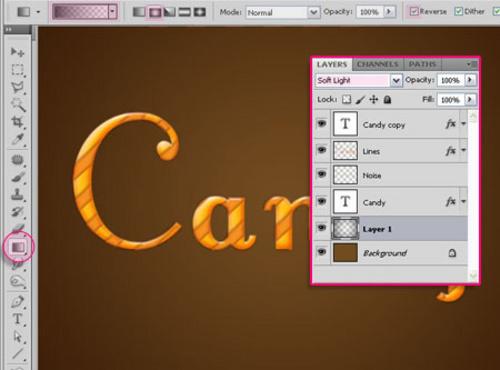Hide Layer 1 visibility eye
The height and width of the screenshot is (370, 500).
click(x=322, y=228)
